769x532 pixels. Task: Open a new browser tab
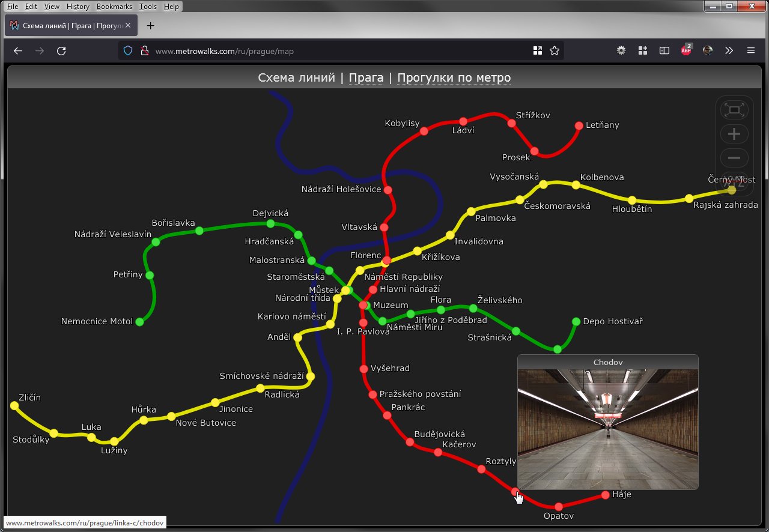[x=151, y=26]
